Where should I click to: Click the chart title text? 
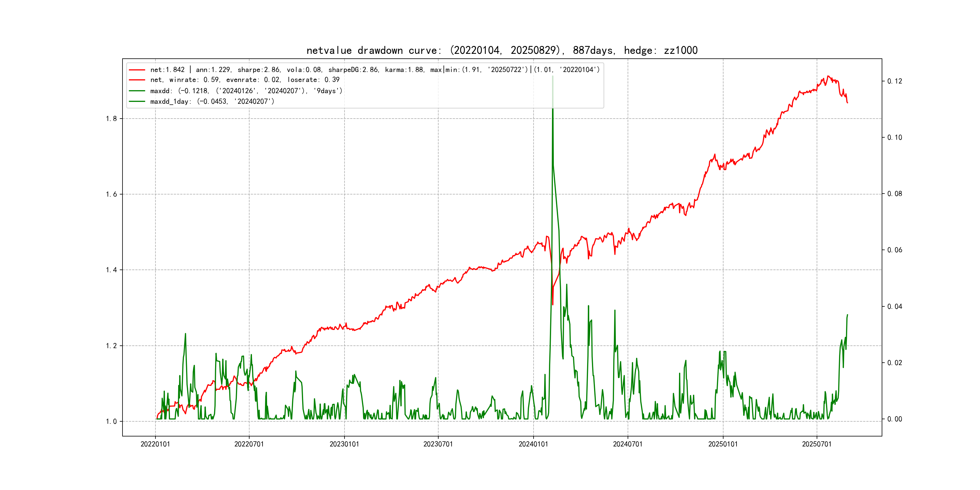(x=502, y=51)
